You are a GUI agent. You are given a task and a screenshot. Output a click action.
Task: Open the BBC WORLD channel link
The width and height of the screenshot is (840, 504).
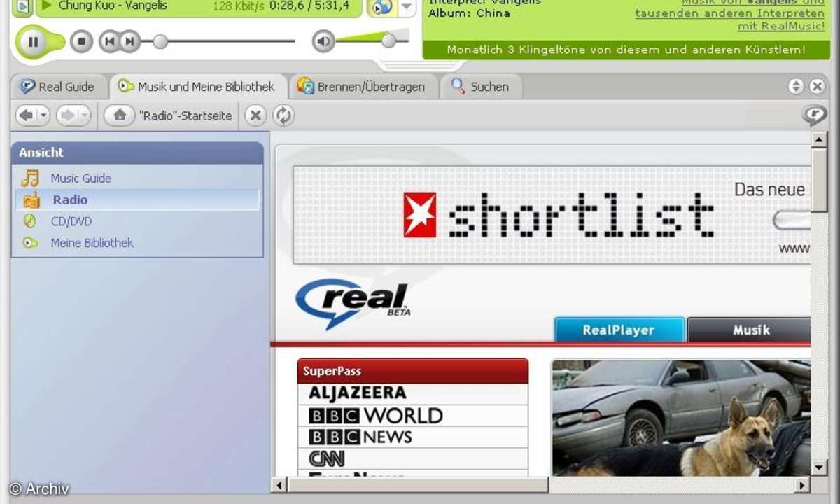coord(375,415)
